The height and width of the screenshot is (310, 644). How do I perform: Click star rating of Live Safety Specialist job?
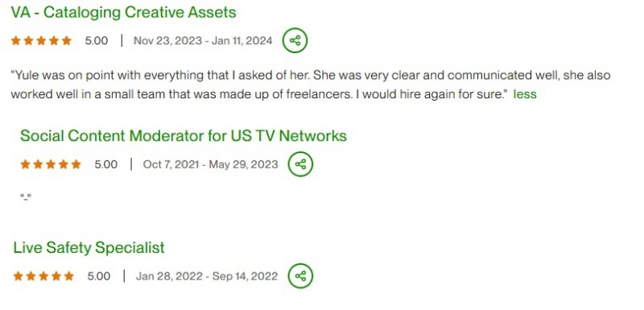click(x=43, y=276)
